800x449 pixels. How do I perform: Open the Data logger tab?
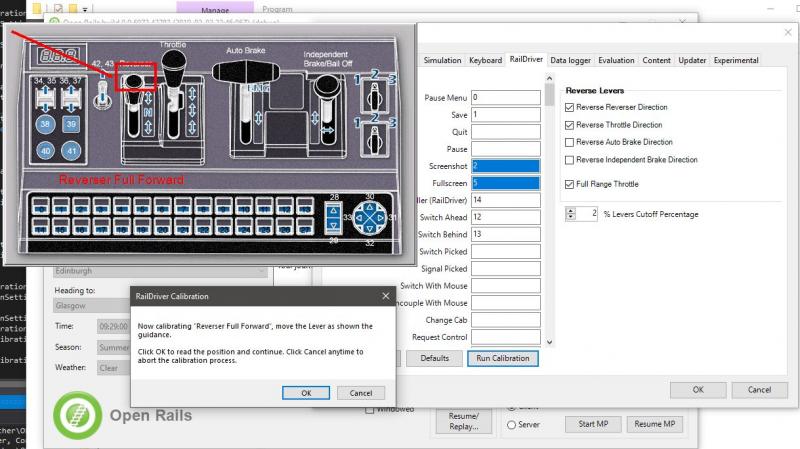pos(570,60)
